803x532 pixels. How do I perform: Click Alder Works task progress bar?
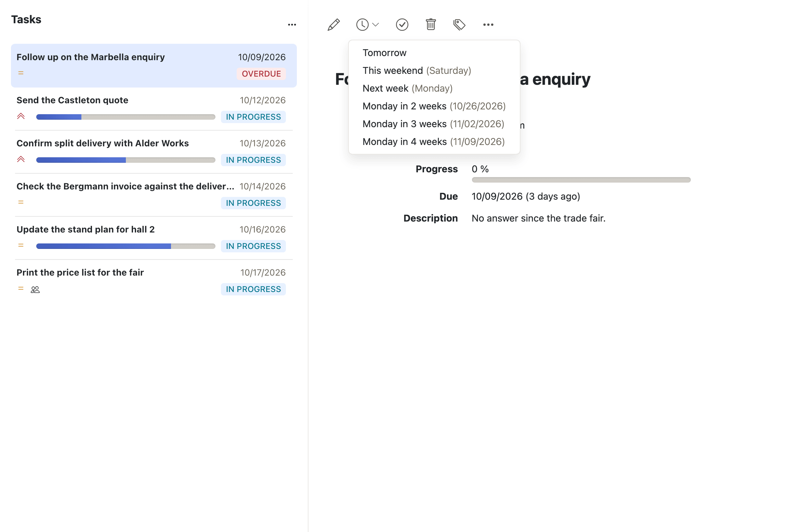(126, 160)
